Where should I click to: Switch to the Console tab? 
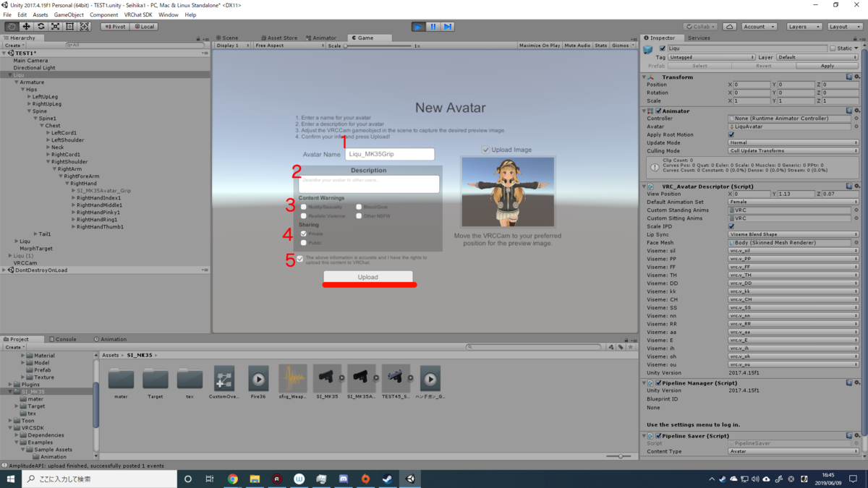tap(63, 339)
